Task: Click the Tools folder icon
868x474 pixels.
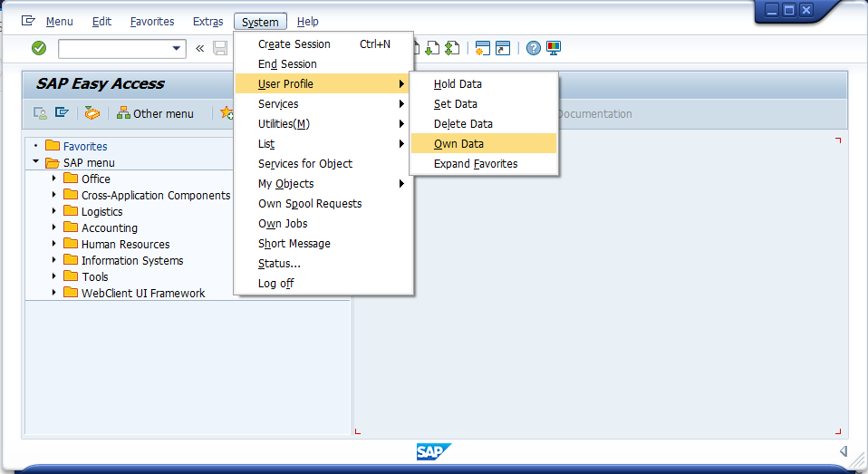Action: coord(71,276)
